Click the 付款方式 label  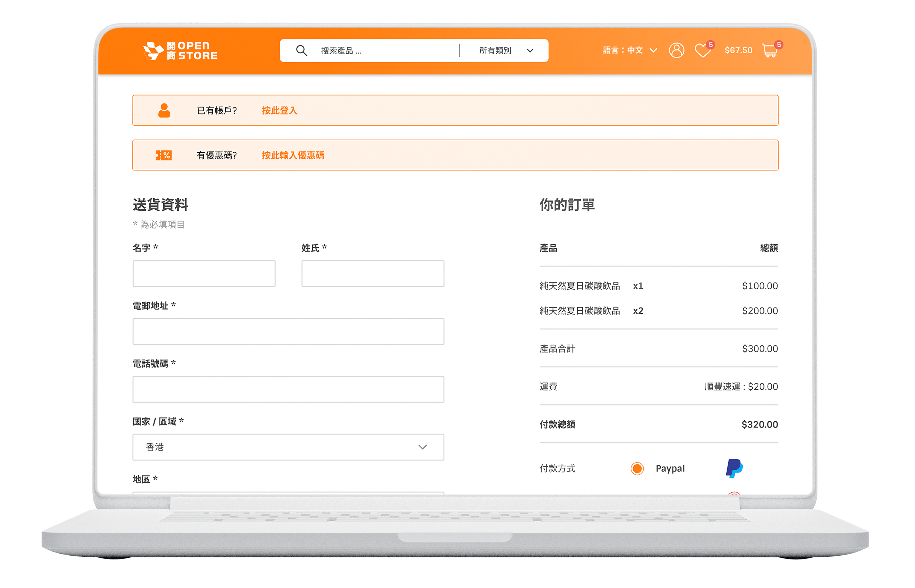pos(557,468)
